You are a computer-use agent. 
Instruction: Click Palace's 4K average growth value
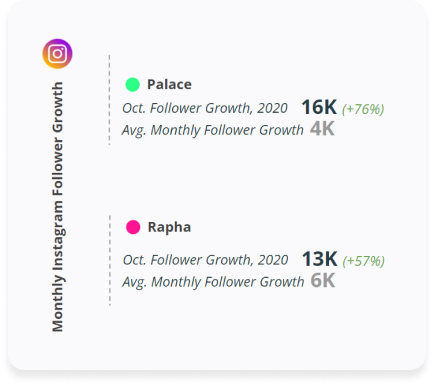pyautogui.click(x=322, y=129)
